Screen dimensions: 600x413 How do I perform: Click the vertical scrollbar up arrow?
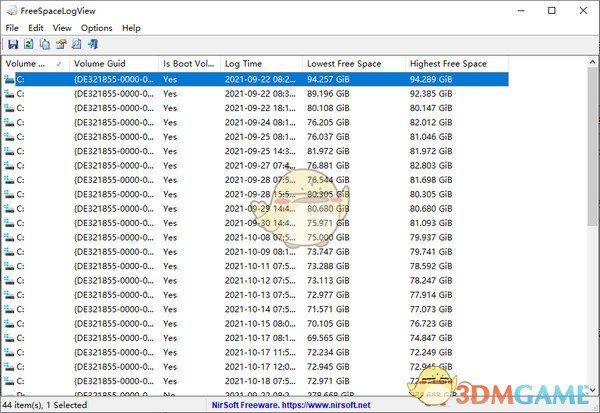[592, 62]
